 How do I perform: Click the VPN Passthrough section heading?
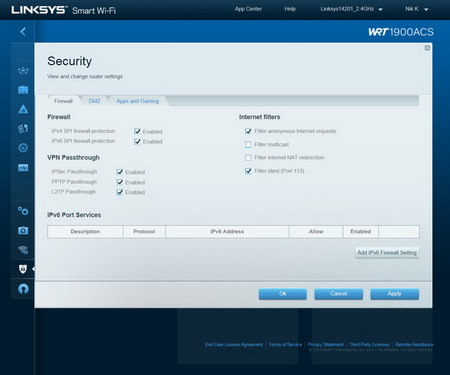click(73, 157)
